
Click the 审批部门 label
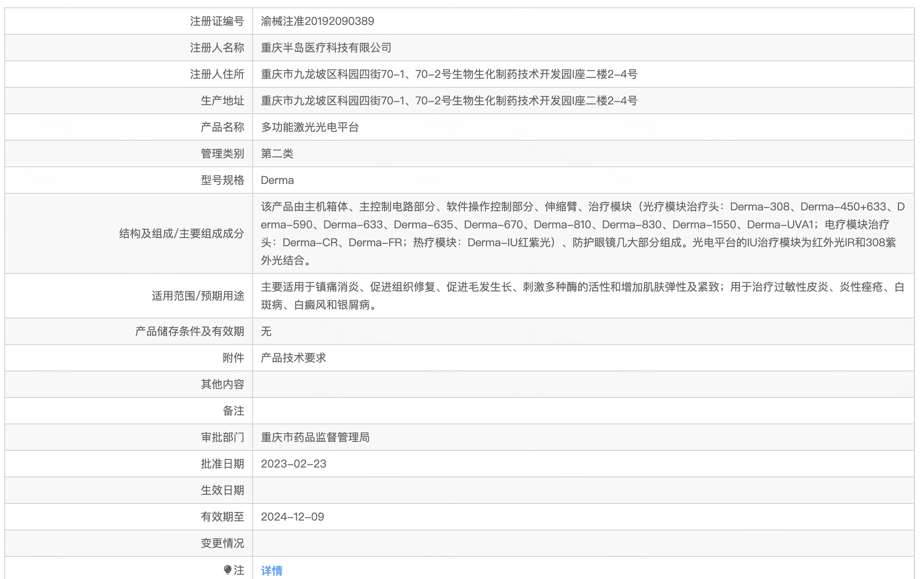tap(223, 437)
